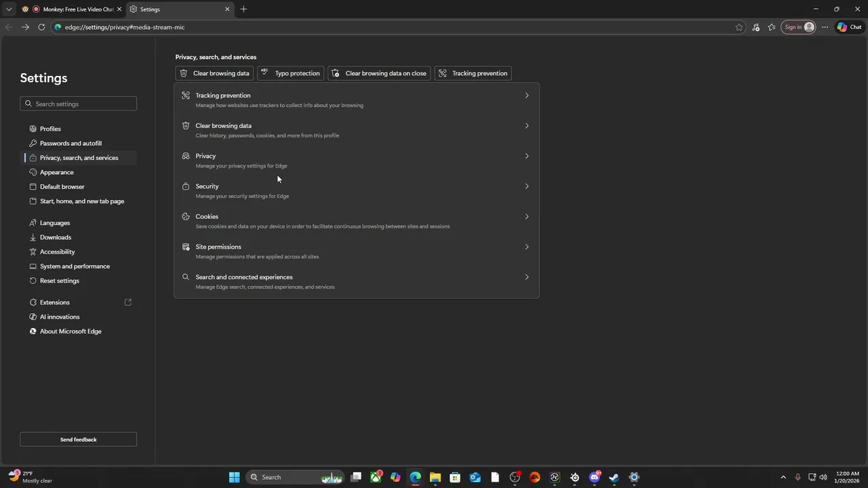Open the tab list dropdown arrow
The width and height of the screenshot is (868, 488).
9,9
